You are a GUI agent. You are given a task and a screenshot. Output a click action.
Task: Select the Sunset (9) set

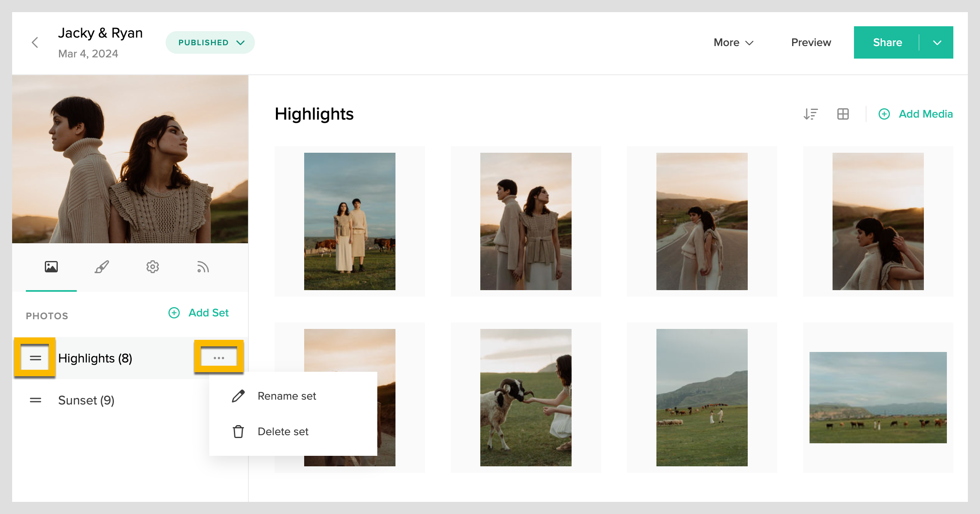(86, 400)
